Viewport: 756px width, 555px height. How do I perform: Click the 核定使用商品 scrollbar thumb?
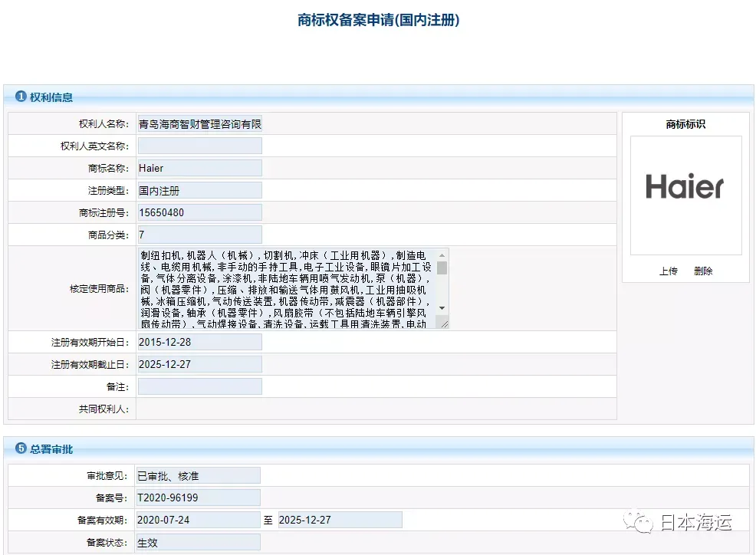(x=442, y=268)
